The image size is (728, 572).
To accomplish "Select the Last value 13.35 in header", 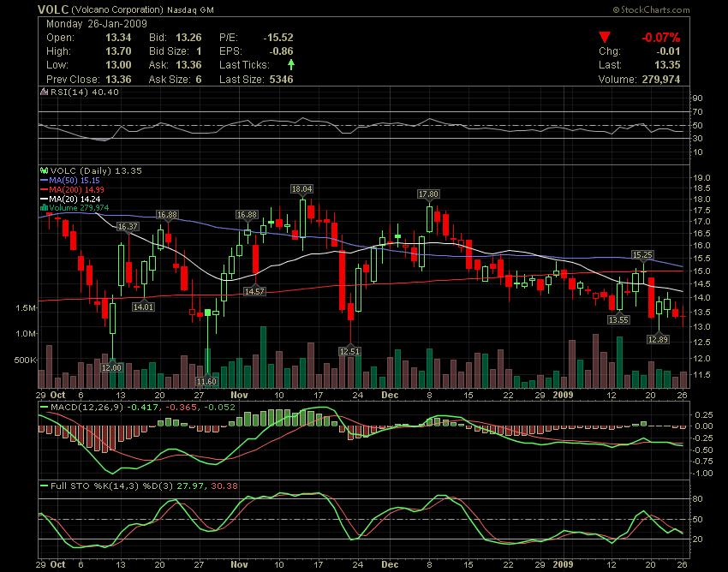I will point(667,65).
